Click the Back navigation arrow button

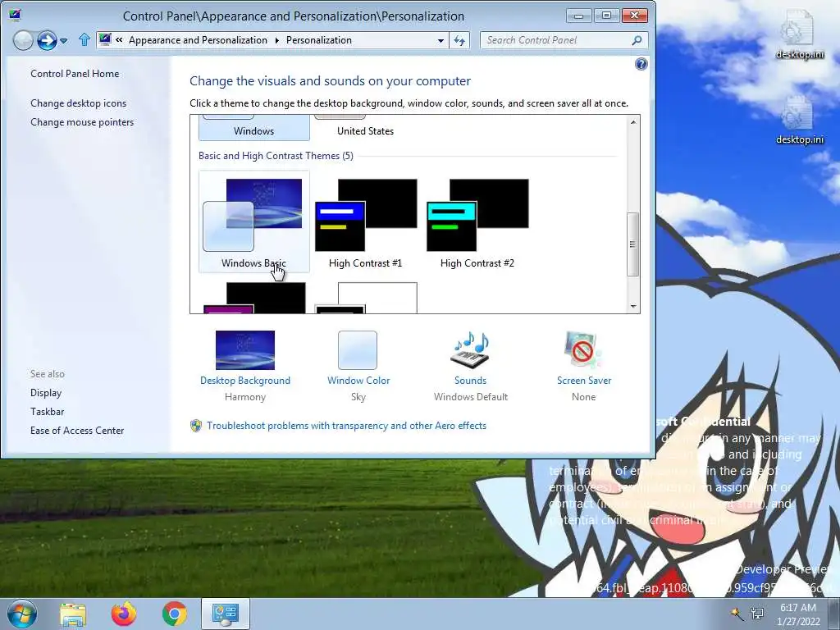[x=23, y=40]
